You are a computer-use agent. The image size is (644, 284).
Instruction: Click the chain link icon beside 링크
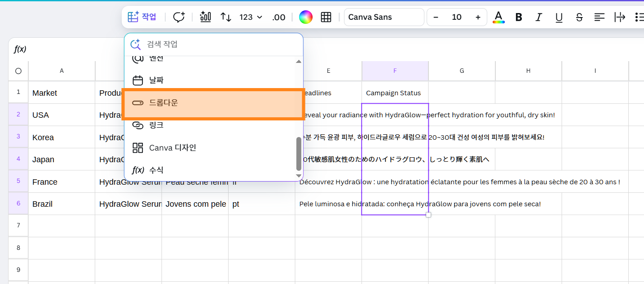coord(137,125)
